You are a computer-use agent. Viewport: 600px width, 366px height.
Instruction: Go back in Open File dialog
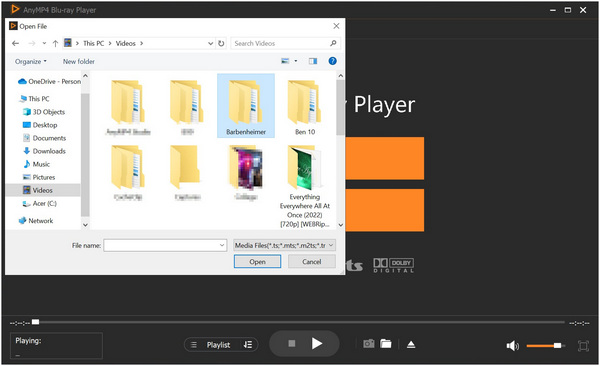(15, 43)
